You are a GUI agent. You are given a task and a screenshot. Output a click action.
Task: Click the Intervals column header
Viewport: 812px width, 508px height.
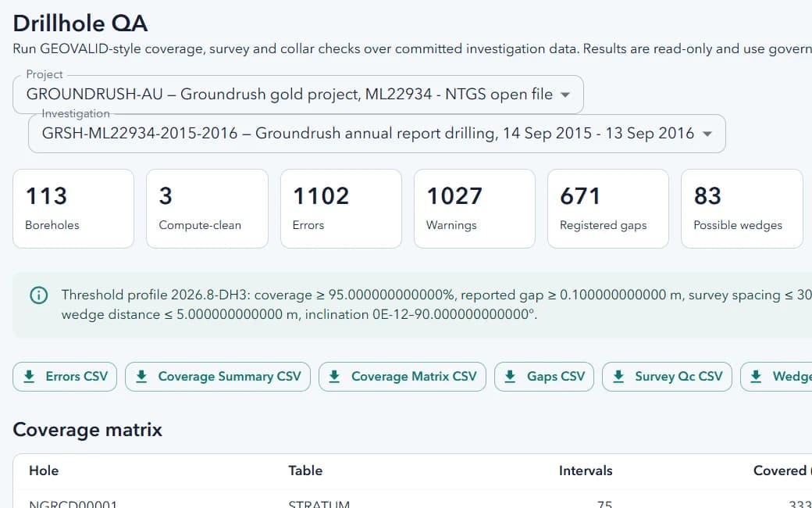coord(586,470)
